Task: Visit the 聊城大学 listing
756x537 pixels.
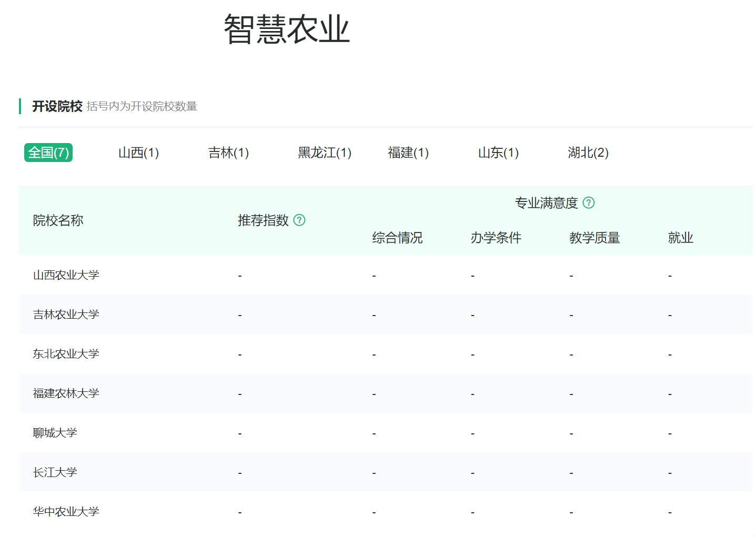Action: point(54,432)
